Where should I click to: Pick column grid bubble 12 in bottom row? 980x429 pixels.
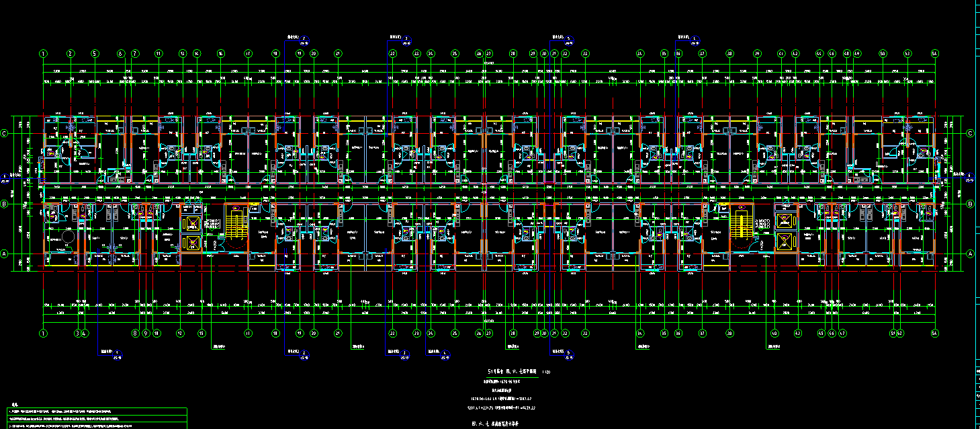(180, 333)
